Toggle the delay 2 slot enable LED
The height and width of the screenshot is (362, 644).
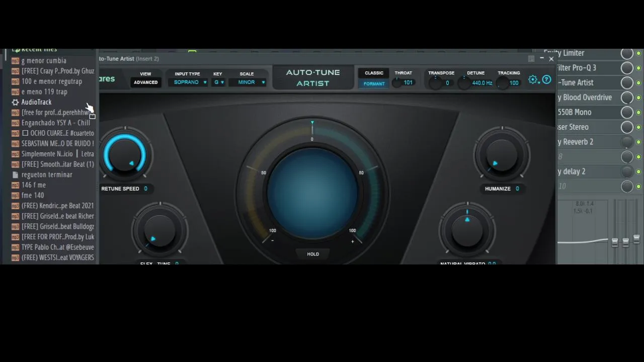coord(638,172)
